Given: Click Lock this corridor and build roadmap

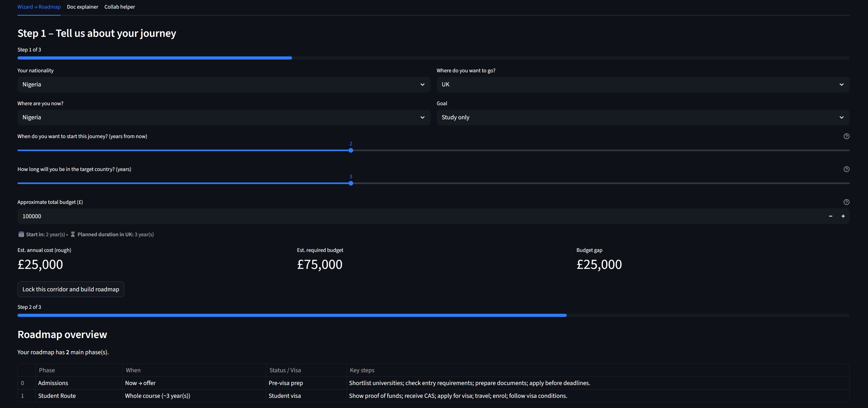Looking at the screenshot, I should click(x=71, y=289).
